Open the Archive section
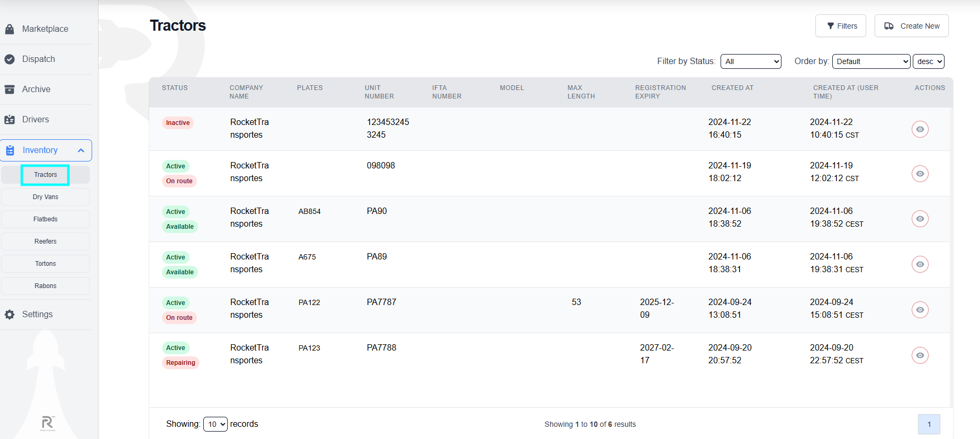The height and width of the screenshot is (439, 980). click(x=46, y=89)
